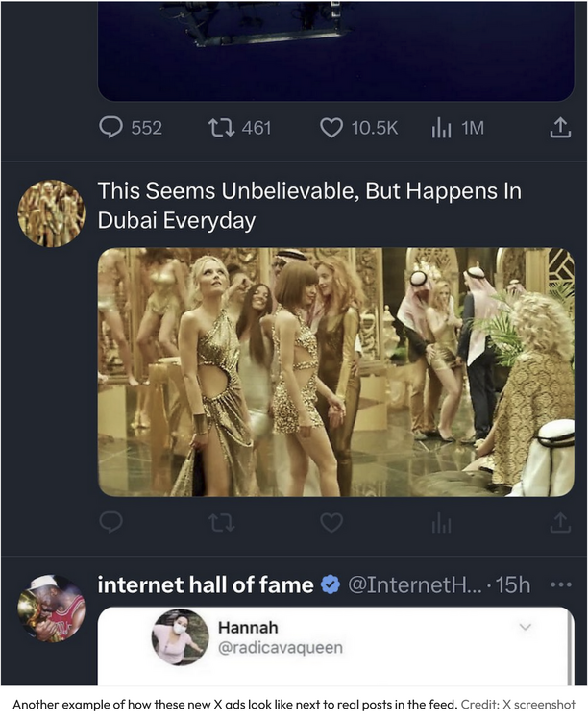Image resolution: width=588 pixels, height=721 pixels.
Task: Like the top post with 10.5K likes
Action: pos(331,128)
